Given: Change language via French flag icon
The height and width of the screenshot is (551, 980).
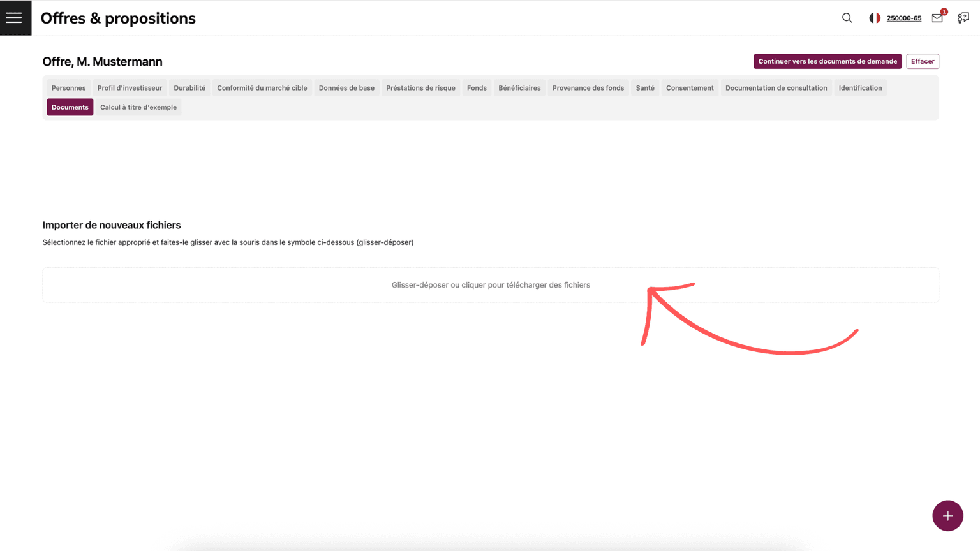Looking at the screenshot, I should click(875, 18).
